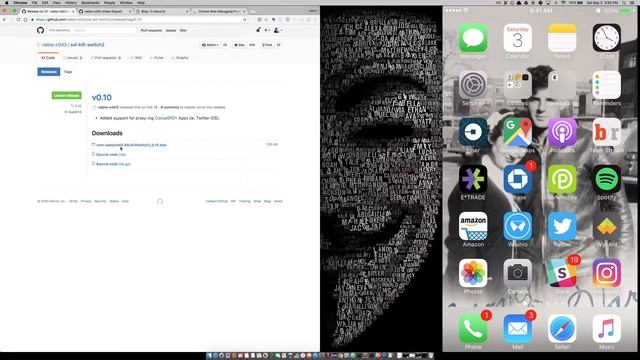Open the Graphs tab

(x=180, y=58)
